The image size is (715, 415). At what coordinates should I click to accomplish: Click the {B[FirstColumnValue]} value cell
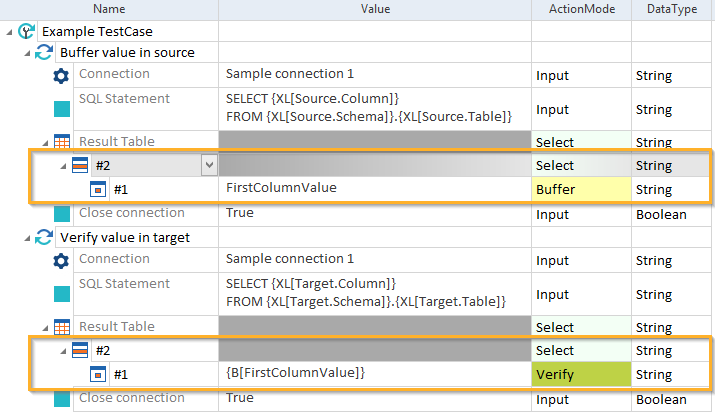pyautogui.click(x=375, y=374)
